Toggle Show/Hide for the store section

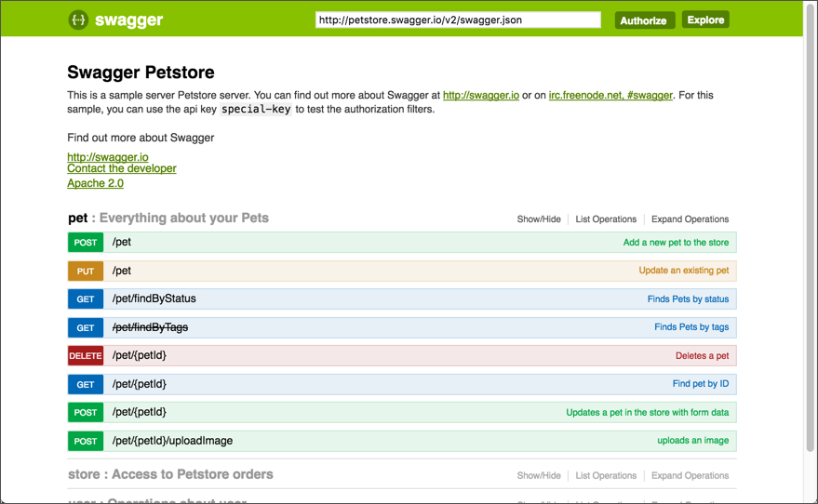pos(539,475)
